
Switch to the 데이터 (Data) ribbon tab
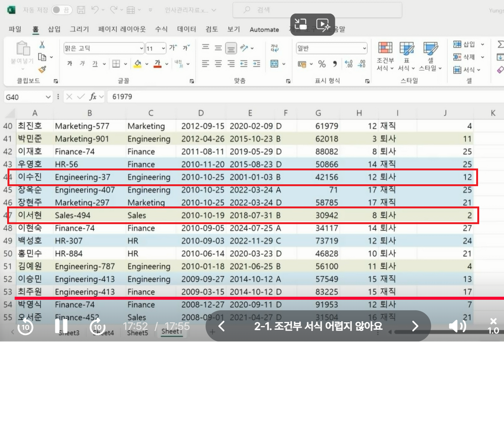(x=186, y=29)
